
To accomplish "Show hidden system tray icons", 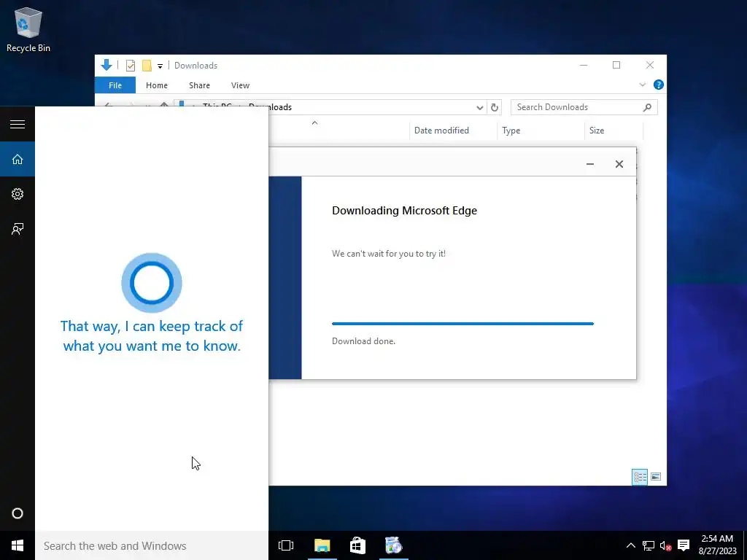I will click(630, 545).
